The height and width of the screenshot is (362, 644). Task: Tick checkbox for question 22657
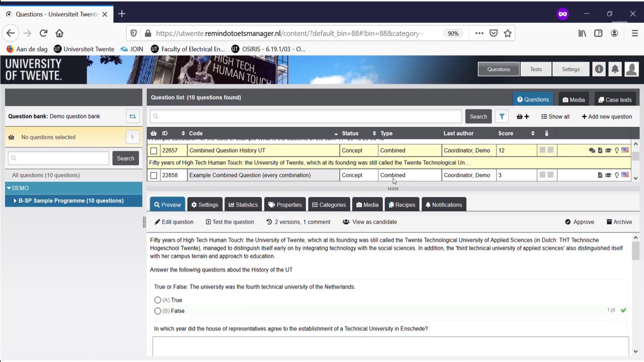(x=154, y=150)
